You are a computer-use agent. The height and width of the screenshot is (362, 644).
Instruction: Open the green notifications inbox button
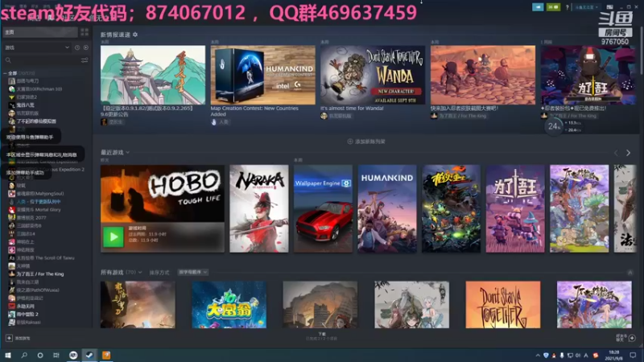coord(553,7)
